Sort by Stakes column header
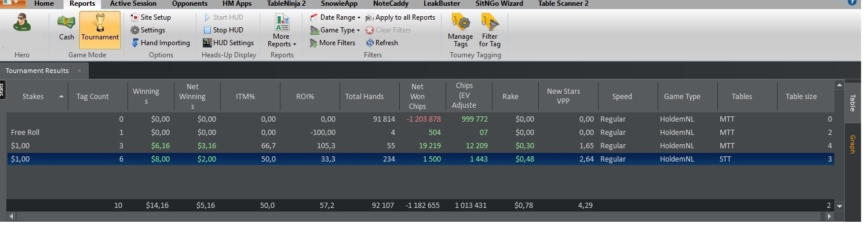Viewport: 868px width, 227px height. (38, 97)
